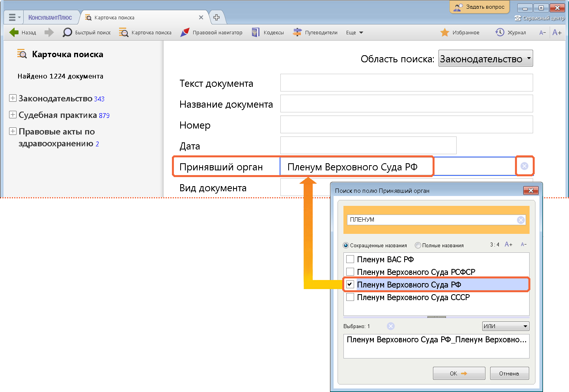This screenshot has height=392, width=569.
Task: Increase font size with toolbar A+
Action: click(x=557, y=32)
